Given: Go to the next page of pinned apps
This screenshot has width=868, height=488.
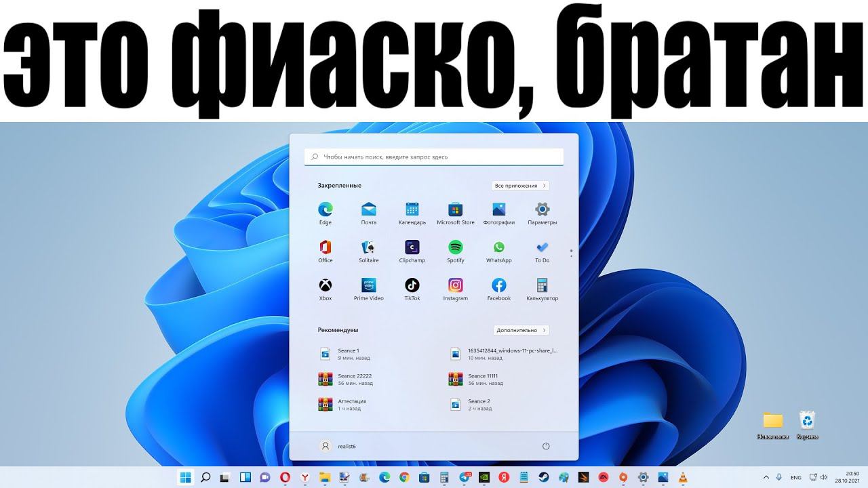Looking at the screenshot, I should tap(572, 256).
